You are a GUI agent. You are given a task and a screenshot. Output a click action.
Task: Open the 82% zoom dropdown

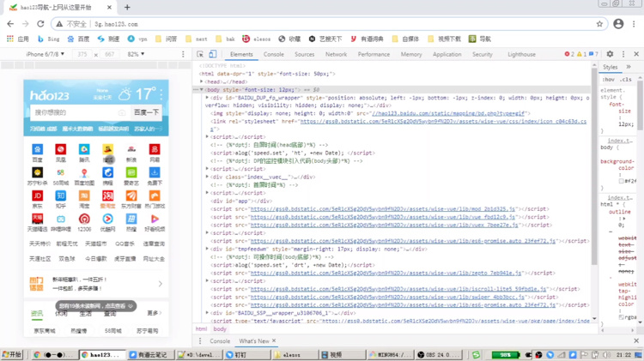point(136,54)
